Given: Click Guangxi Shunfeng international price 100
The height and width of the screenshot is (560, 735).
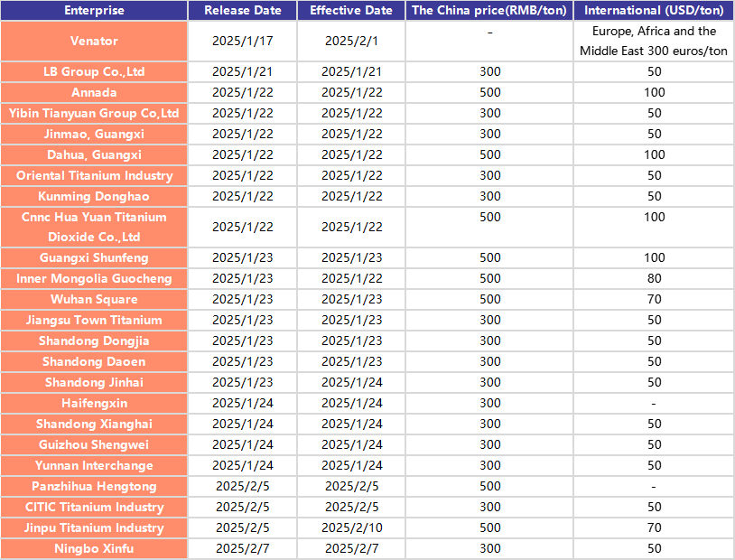Looking at the screenshot, I should pyautogui.click(x=654, y=257).
